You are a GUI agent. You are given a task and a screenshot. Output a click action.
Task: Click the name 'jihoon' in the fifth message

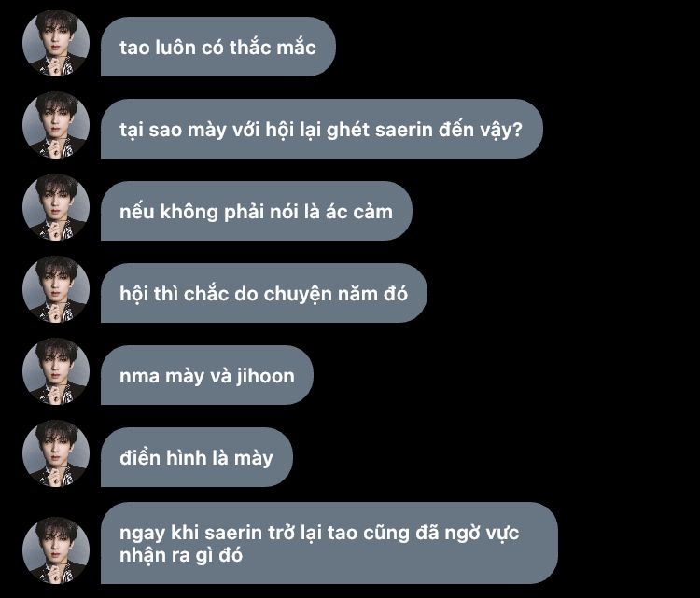(266, 376)
